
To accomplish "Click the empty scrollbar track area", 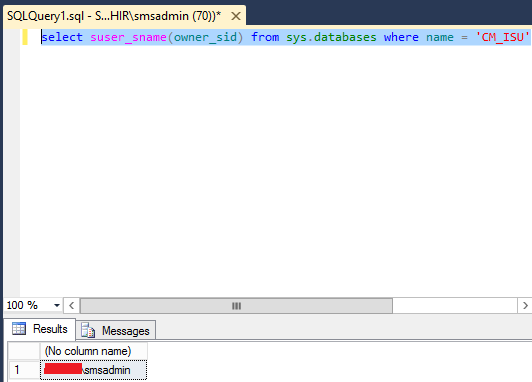I will (x=455, y=306).
